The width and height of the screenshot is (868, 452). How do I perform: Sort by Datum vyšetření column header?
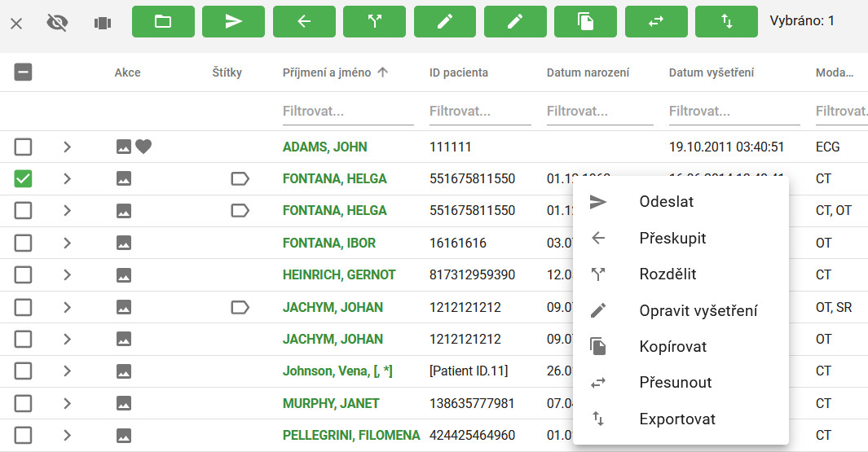click(712, 72)
